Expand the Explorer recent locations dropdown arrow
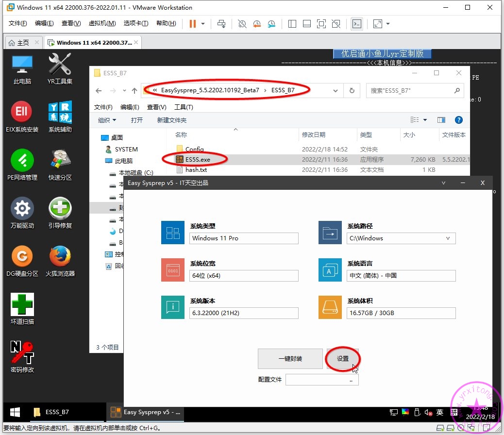504x435 pixels. click(x=124, y=91)
